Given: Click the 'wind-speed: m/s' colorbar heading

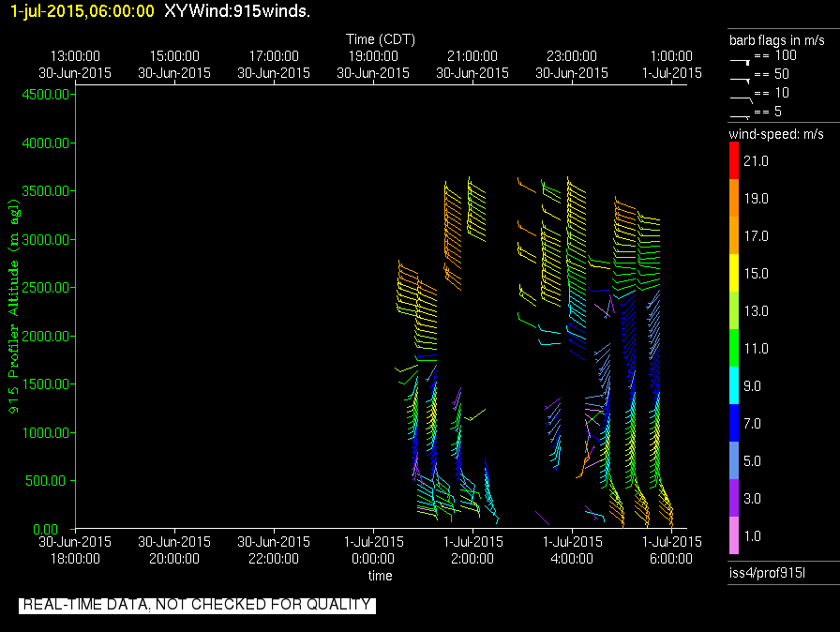Looking at the screenshot, I should tap(777, 135).
